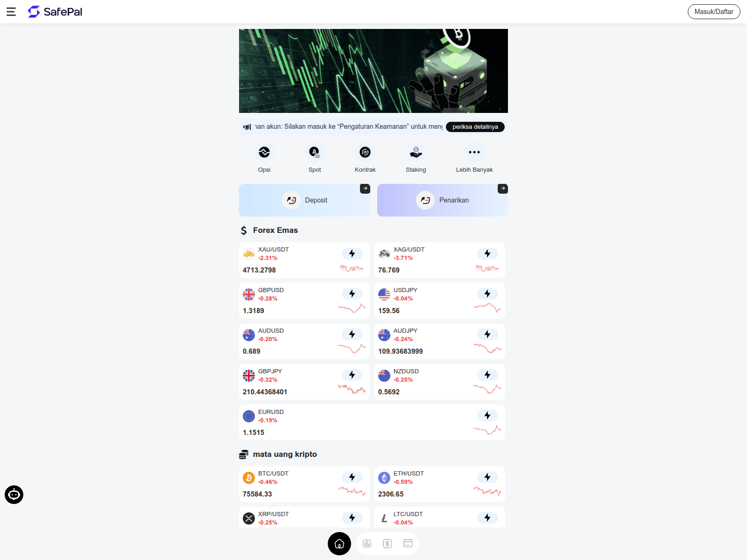
Task: Quick trade lightning icon for XAU/USDT
Action: pos(352,253)
